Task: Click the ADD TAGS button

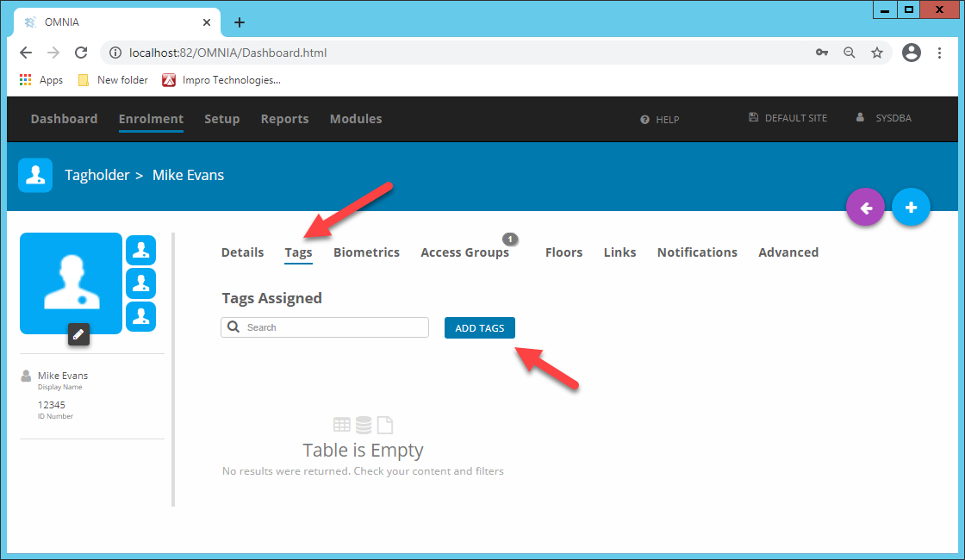Action: tap(479, 328)
